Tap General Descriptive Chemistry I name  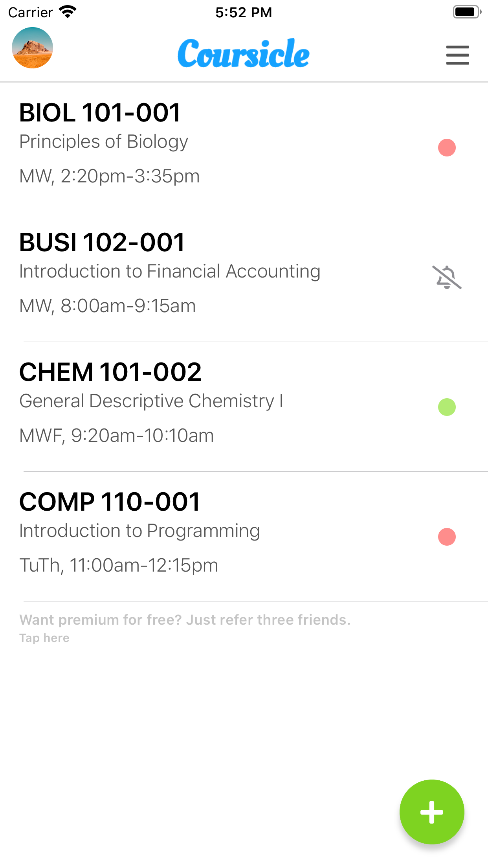151,401
